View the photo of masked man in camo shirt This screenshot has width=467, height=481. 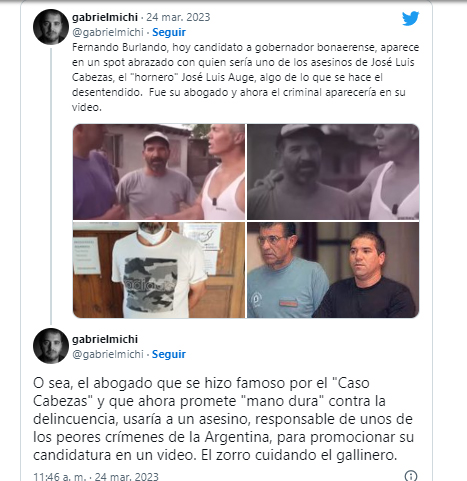pos(159,270)
